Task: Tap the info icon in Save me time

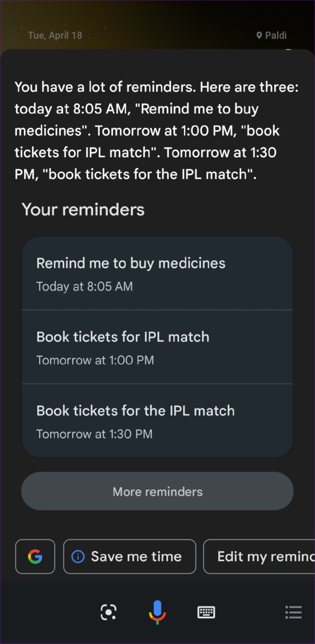Action: tap(78, 557)
